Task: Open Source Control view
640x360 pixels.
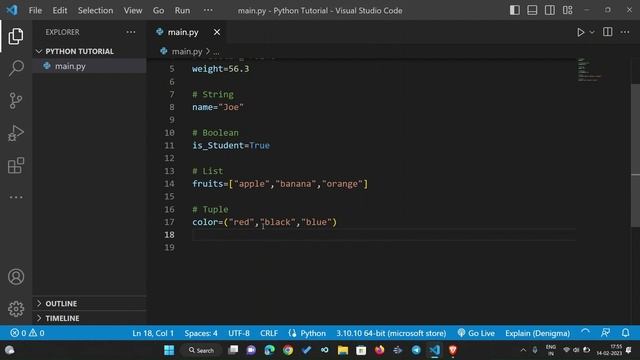Action: pyautogui.click(x=16, y=100)
